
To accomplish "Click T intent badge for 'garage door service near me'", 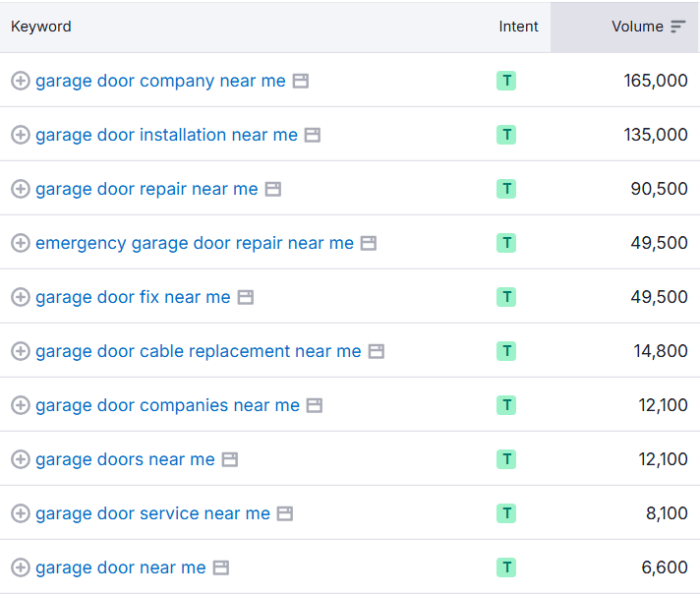I will (506, 513).
